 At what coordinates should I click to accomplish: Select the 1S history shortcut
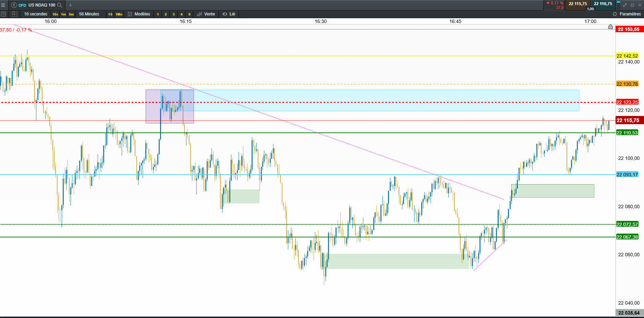click(110, 14)
